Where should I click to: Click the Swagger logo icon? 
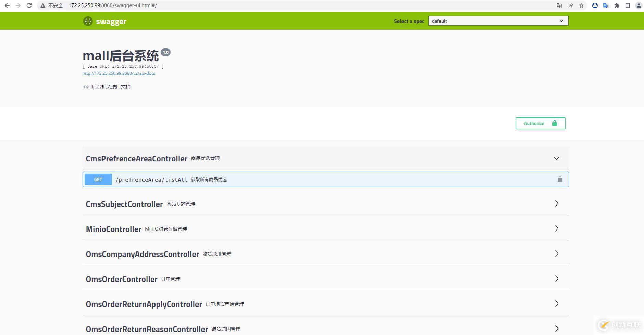tap(88, 21)
